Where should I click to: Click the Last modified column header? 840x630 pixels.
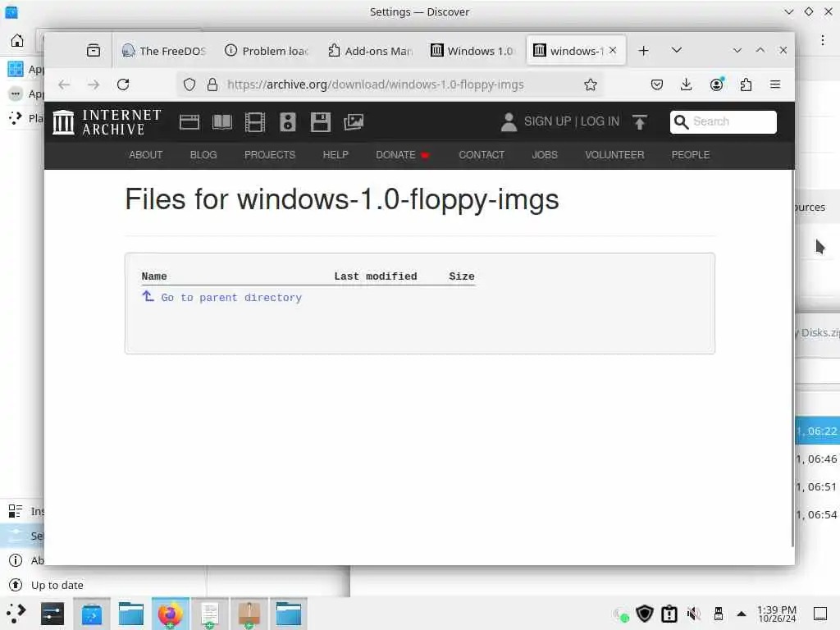coord(376,276)
